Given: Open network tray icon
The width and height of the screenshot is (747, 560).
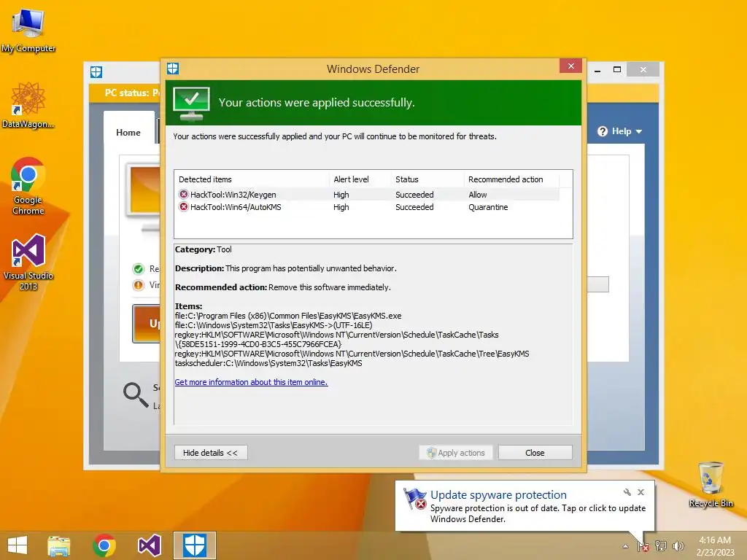Looking at the screenshot, I should [x=661, y=546].
